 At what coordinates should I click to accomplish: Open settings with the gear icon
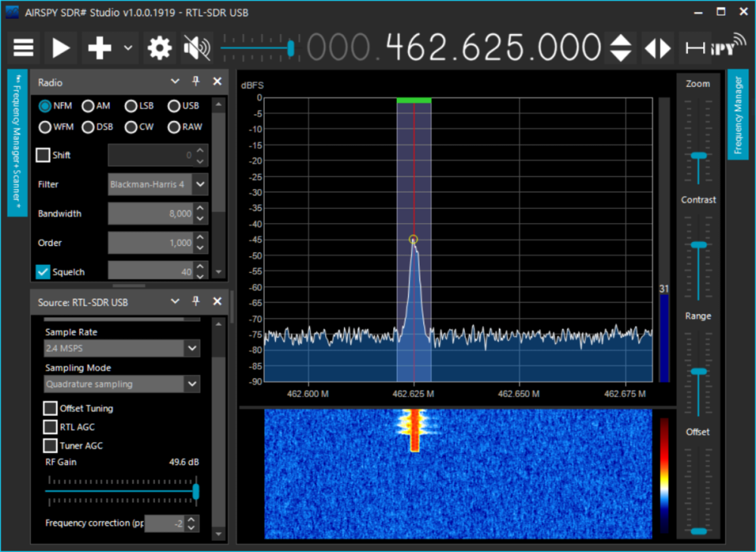(x=160, y=48)
